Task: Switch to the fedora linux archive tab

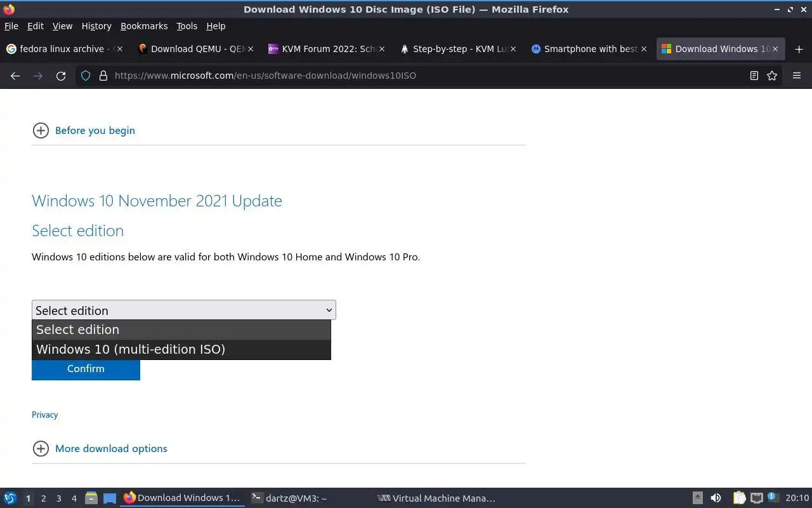Action: (x=63, y=49)
